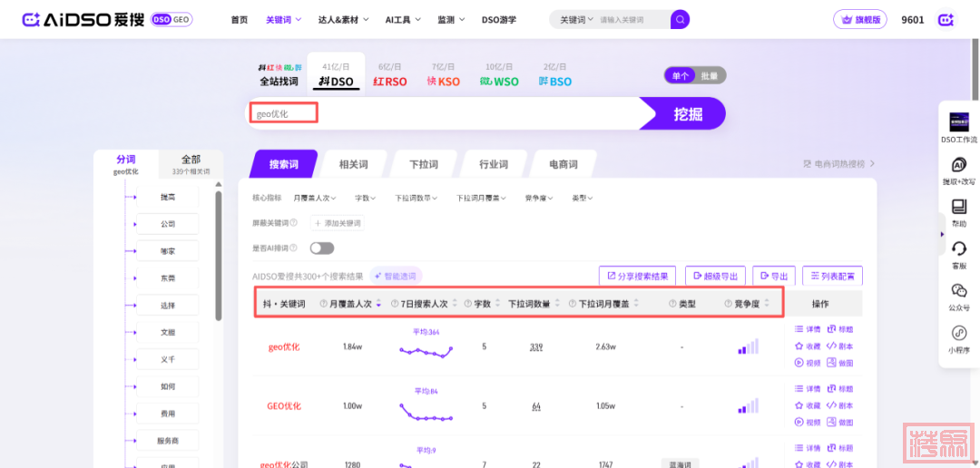
Task: Click the left category list scrollbar
Action: 219,254
